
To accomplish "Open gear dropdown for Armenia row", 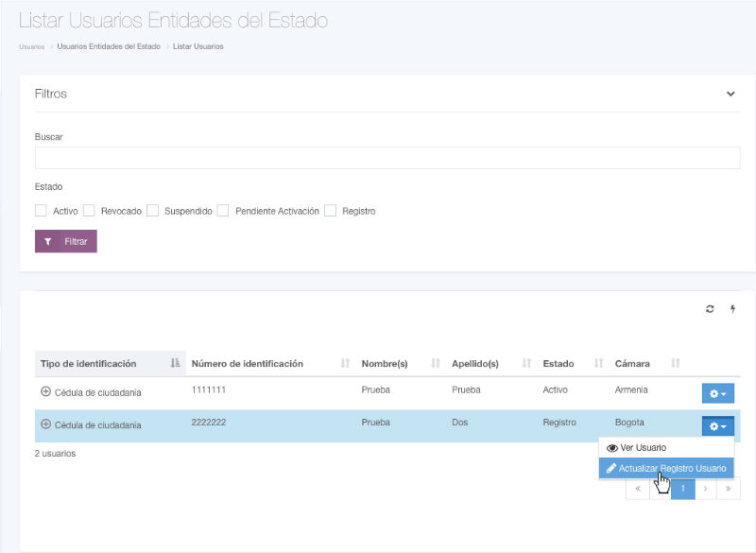I will (717, 393).
